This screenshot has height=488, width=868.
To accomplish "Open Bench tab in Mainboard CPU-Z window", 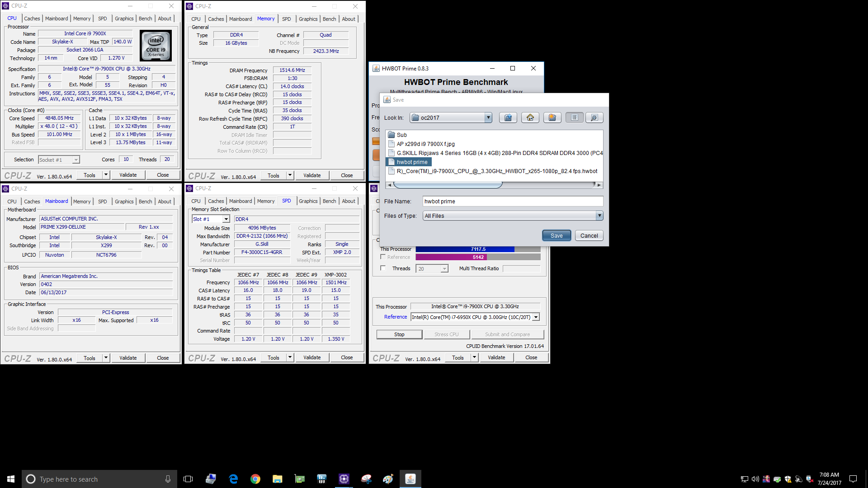I will 146,202.
